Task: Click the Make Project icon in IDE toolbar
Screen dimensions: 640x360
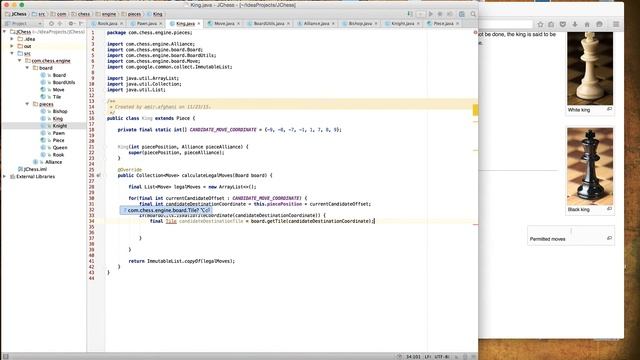Action: pos(410,14)
